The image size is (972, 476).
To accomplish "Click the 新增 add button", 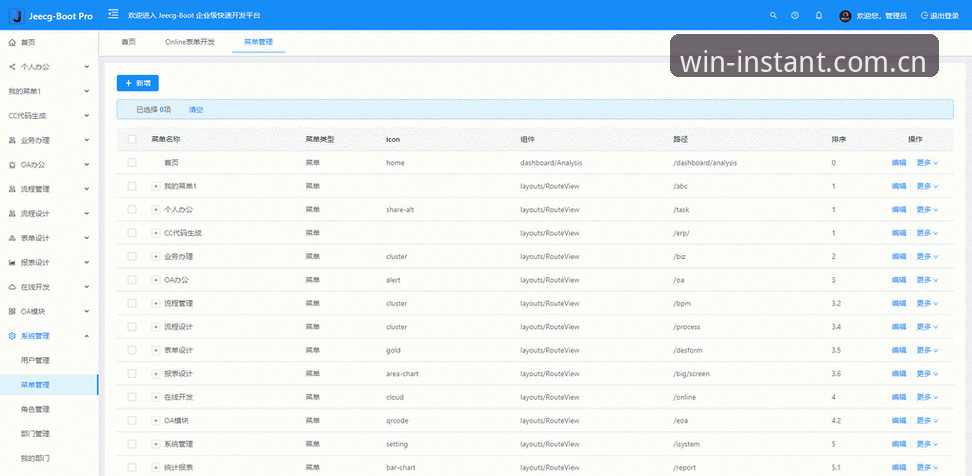I will [x=138, y=83].
